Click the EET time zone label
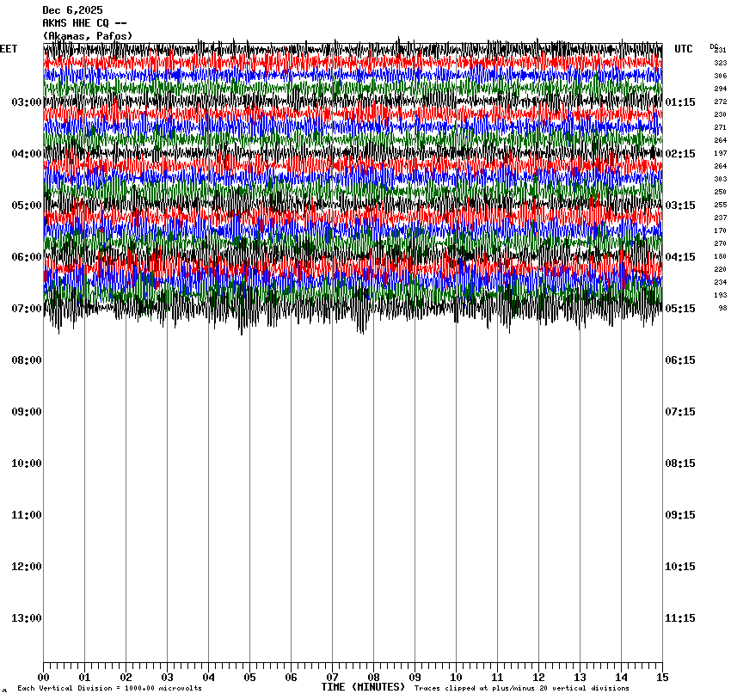 coord(9,49)
